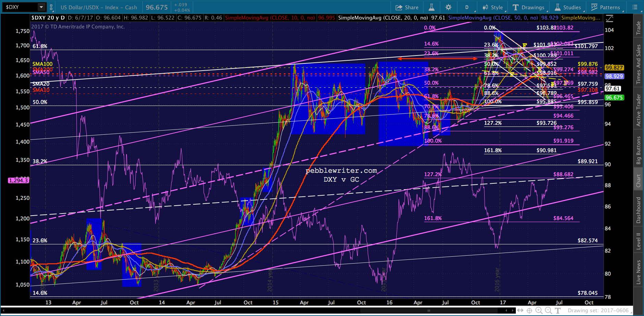This screenshot has height=316, width=644.
Task: Click the $82.574 level label
Action: (x=588, y=241)
